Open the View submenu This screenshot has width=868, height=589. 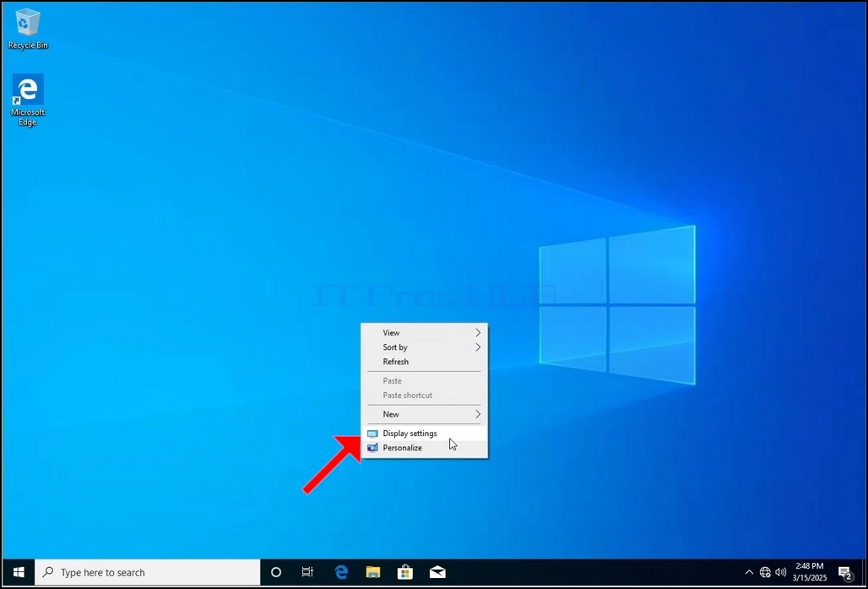pos(424,332)
